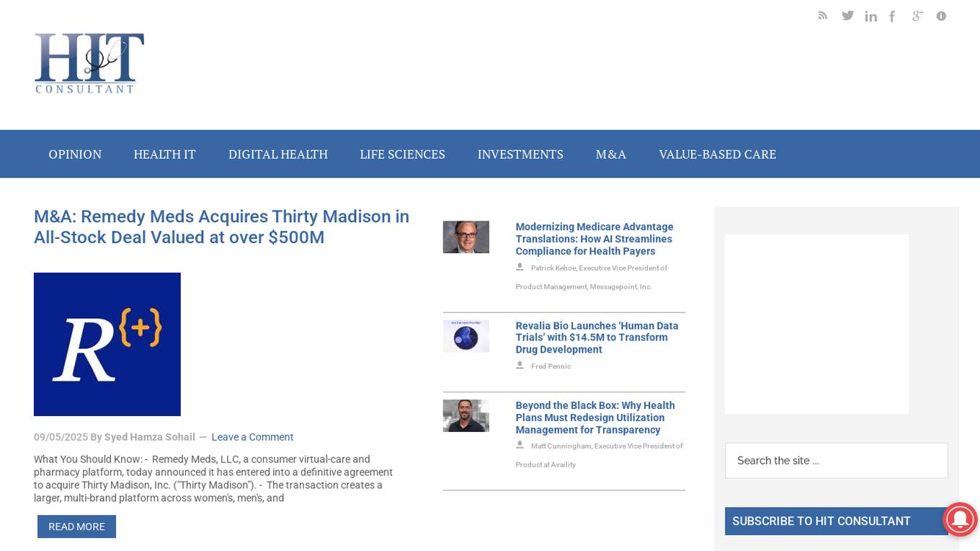Focus the Search the site field
The image size is (980, 551).
click(x=837, y=461)
